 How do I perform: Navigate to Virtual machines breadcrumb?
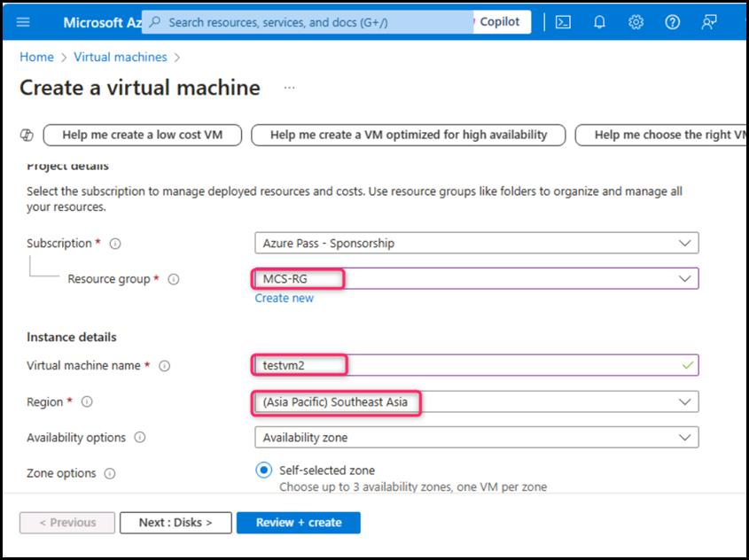pyautogui.click(x=120, y=57)
